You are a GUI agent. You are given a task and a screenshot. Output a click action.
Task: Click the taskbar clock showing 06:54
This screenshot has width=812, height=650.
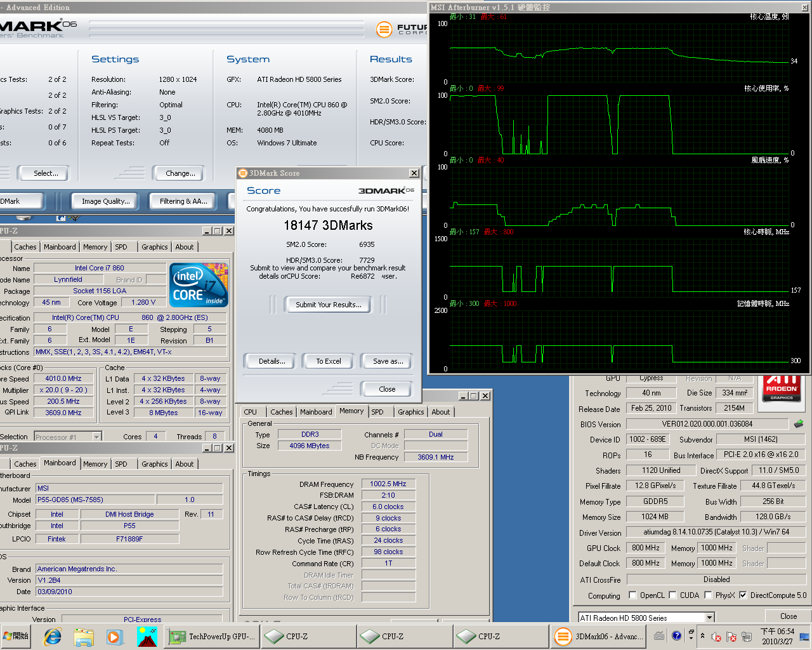tap(777, 636)
